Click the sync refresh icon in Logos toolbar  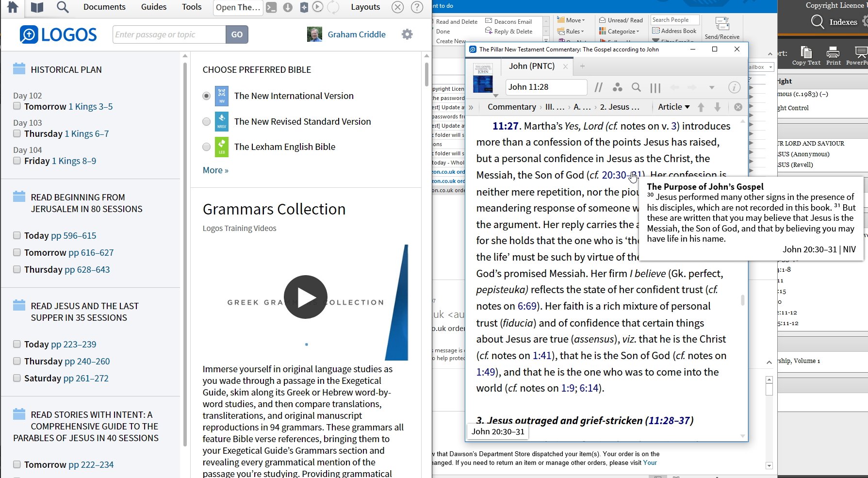(333, 7)
